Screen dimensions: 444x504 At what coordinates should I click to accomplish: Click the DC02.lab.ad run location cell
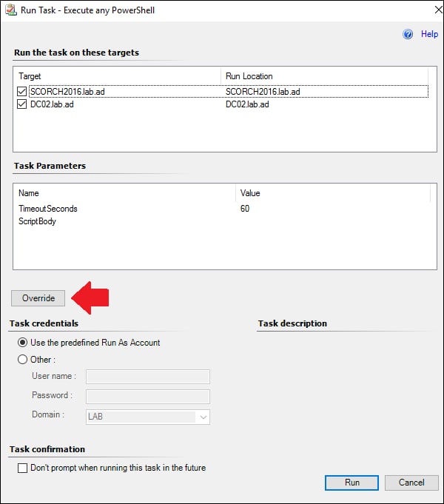coord(247,104)
